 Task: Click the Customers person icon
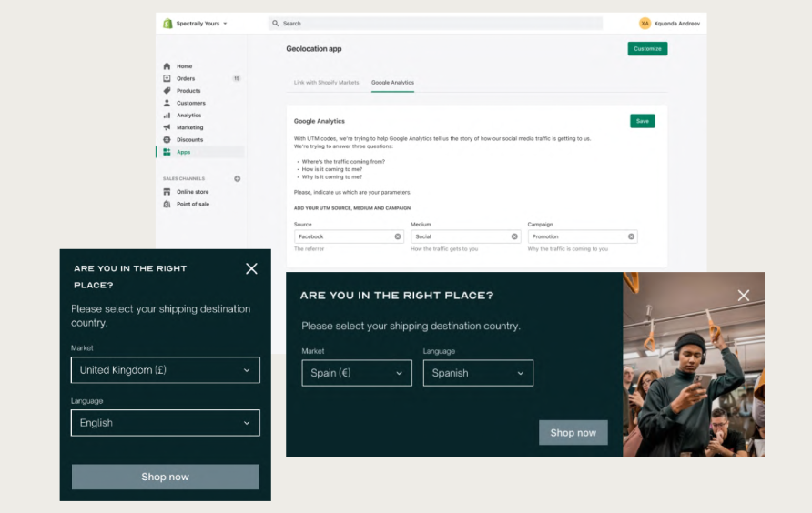point(167,103)
